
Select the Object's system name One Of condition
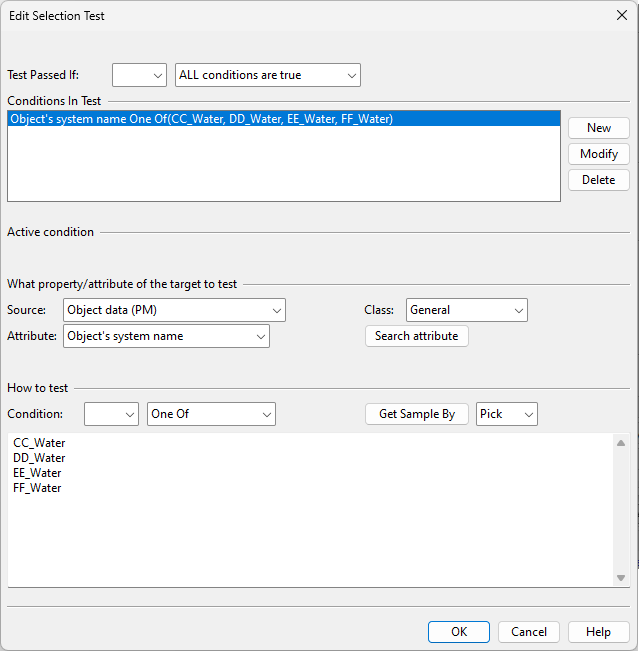click(201, 119)
